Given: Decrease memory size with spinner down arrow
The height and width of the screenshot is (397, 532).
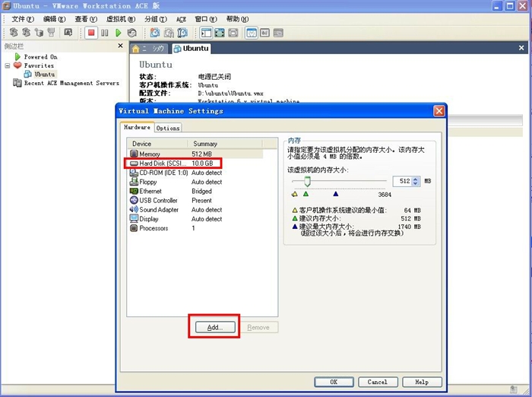Looking at the screenshot, I should coord(415,183).
